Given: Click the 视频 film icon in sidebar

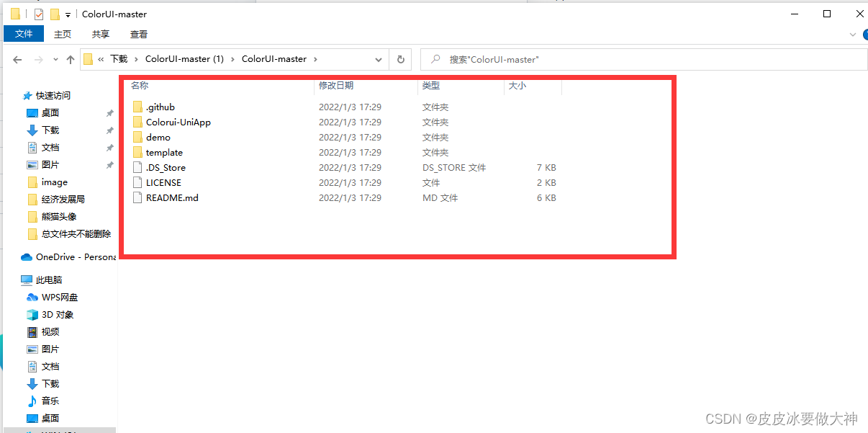Looking at the screenshot, I should [32, 332].
